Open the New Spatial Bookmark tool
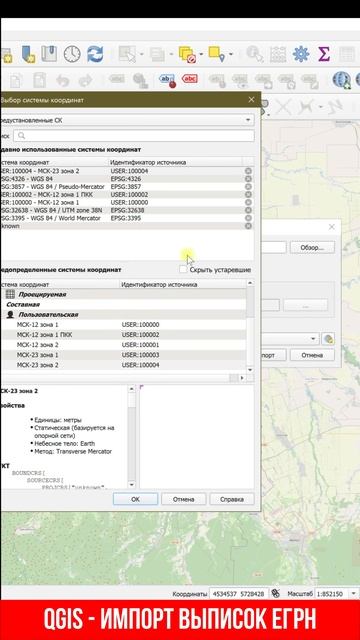This screenshot has height=640, width=360. click(x=28, y=54)
